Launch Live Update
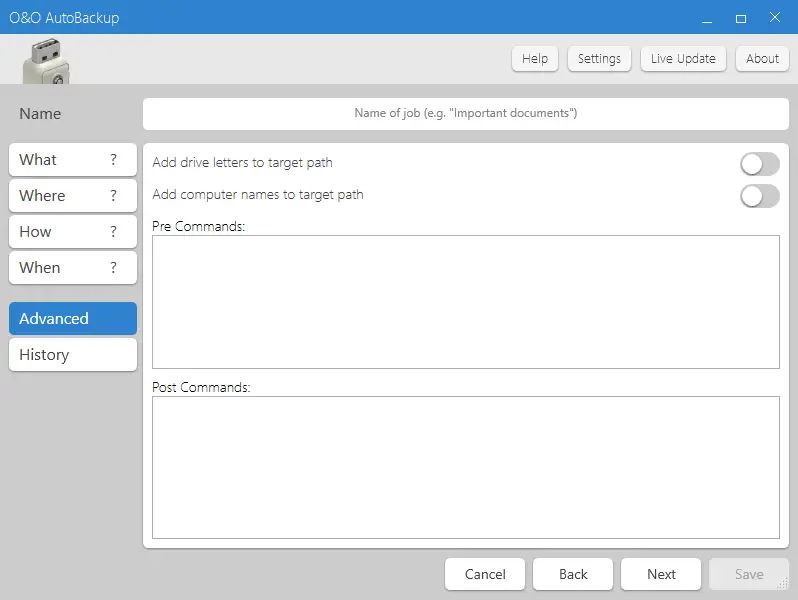 click(683, 59)
